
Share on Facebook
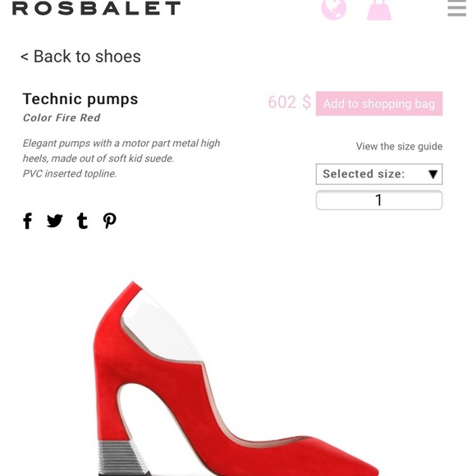(x=28, y=221)
